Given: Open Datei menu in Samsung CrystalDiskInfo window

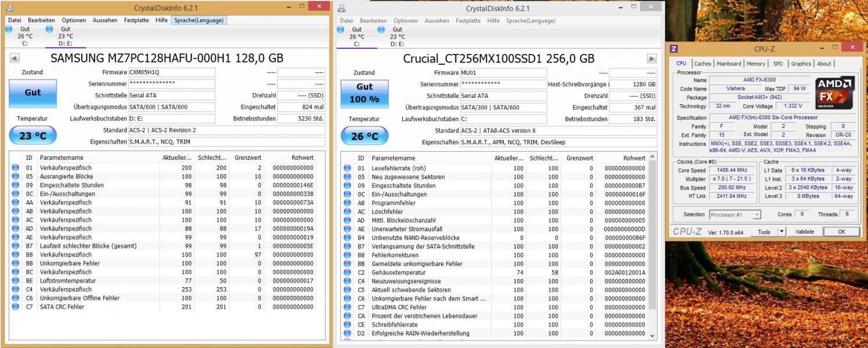Looking at the screenshot, I should coord(14,20).
